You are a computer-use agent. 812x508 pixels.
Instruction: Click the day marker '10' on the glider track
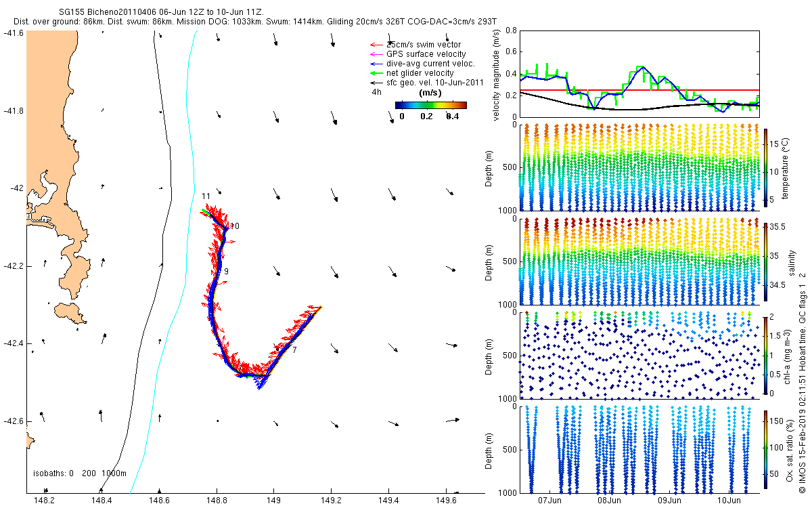point(234,226)
